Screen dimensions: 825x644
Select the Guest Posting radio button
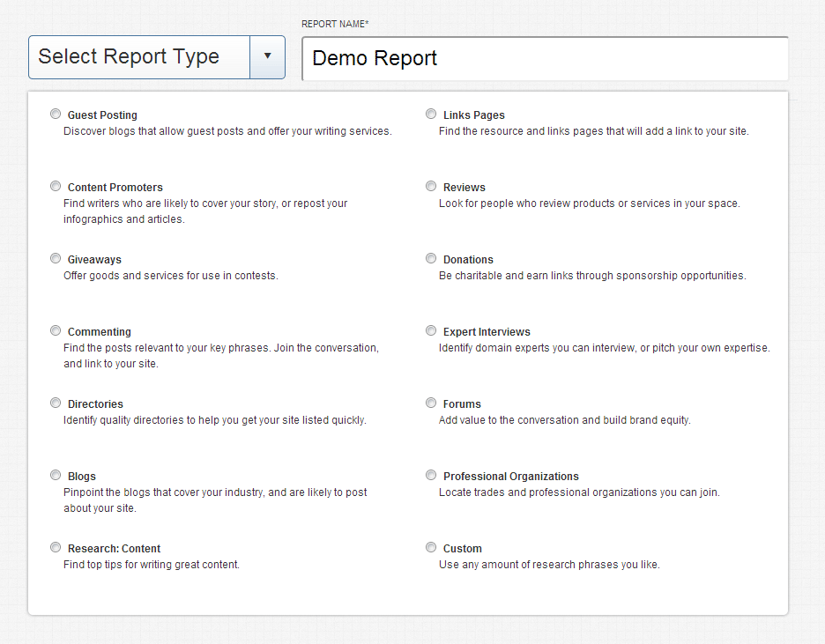[56, 115]
